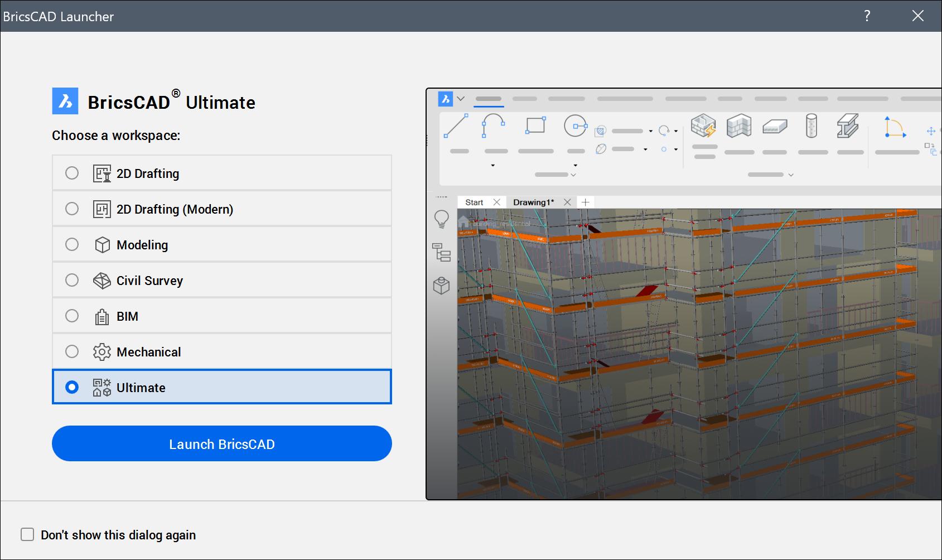Select the 2D Drafting radio button
This screenshot has height=560, width=942.
[72, 173]
